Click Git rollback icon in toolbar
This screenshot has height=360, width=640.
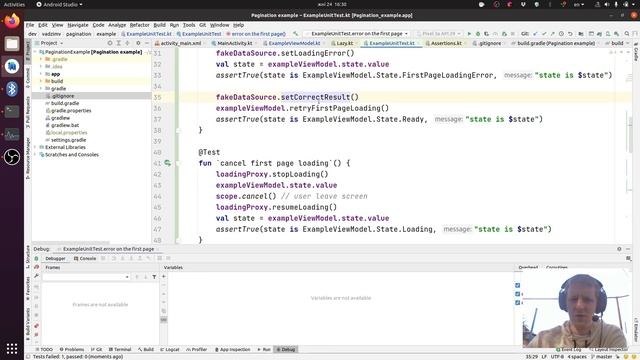pyautogui.click(x=570, y=33)
